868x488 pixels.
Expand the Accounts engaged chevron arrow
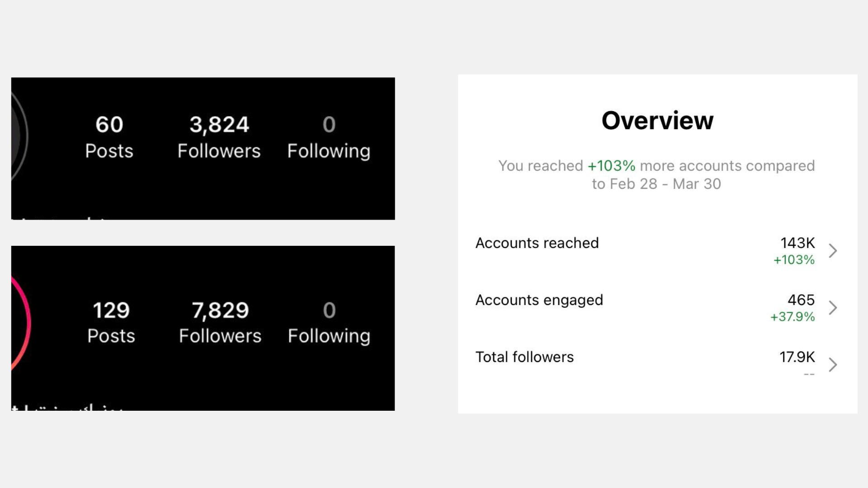coord(833,308)
